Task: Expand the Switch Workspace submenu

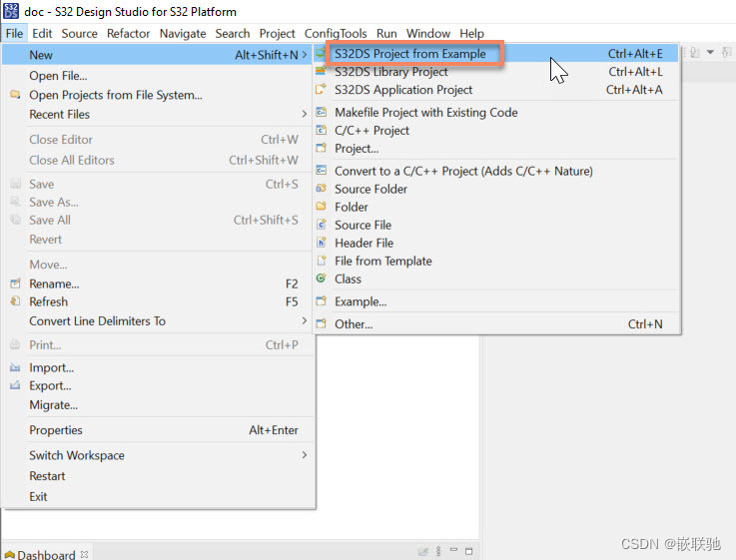Action: [x=305, y=455]
